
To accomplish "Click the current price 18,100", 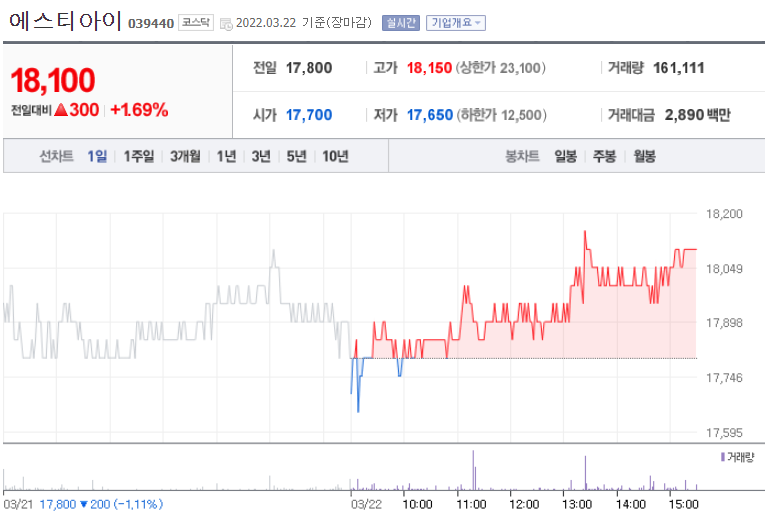I will pyautogui.click(x=53, y=80).
